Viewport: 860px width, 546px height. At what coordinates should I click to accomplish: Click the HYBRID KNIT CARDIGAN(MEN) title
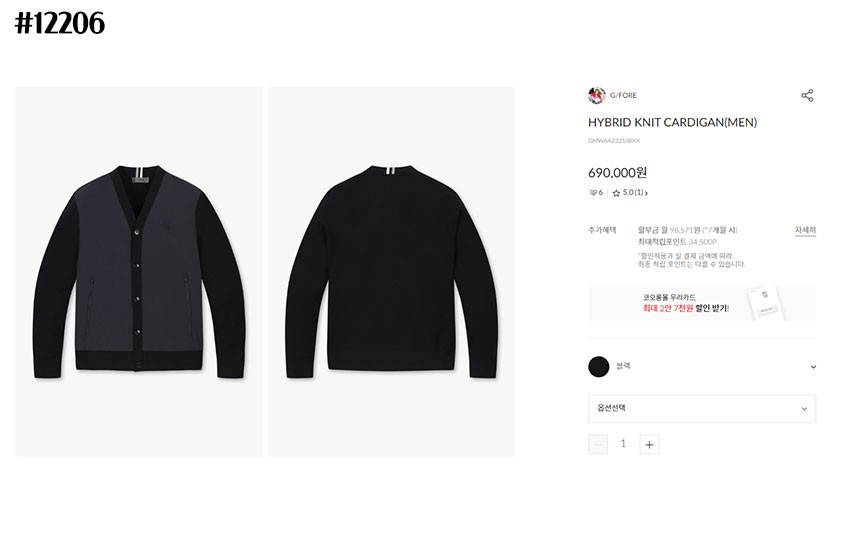[x=672, y=122]
